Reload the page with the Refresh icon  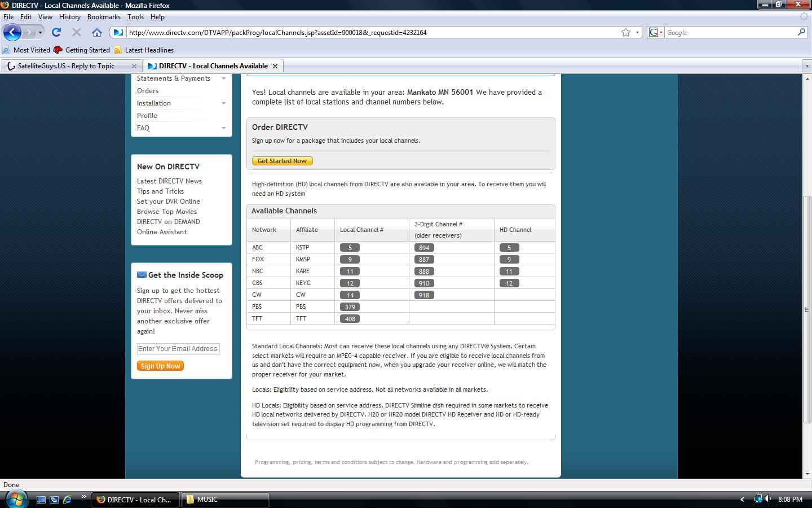coord(56,32)
